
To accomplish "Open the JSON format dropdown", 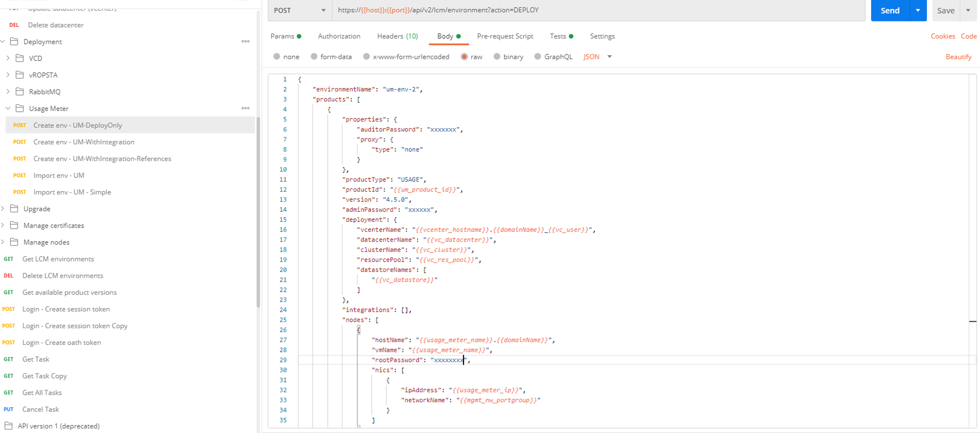I will [597, 57].
